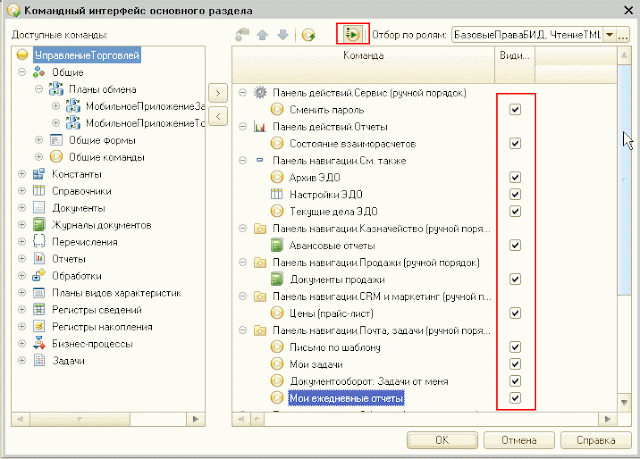
Task: Collapse Панель навигации.Продажи group
Action: click(x=243, y=262)
